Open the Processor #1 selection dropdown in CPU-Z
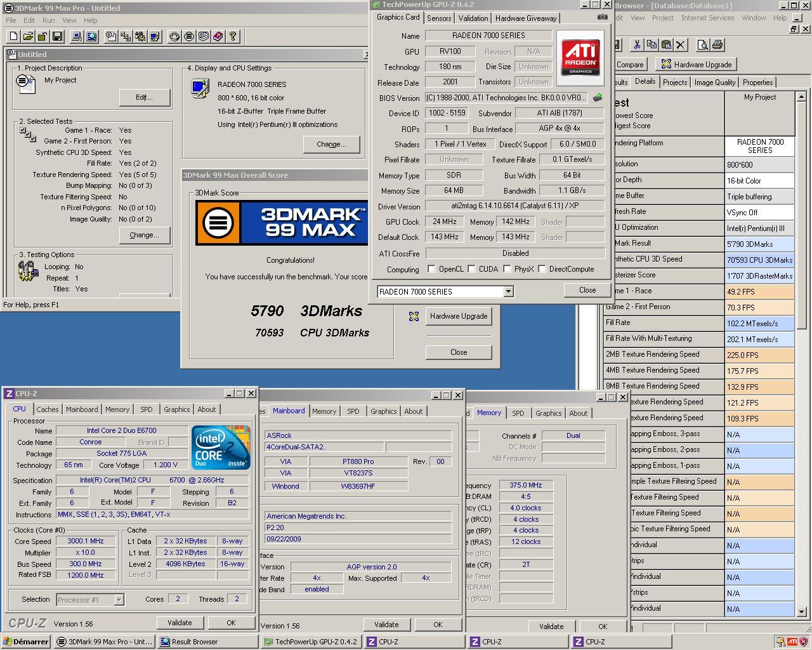Screen dimensions: 812x650 [x=119, y=599]
